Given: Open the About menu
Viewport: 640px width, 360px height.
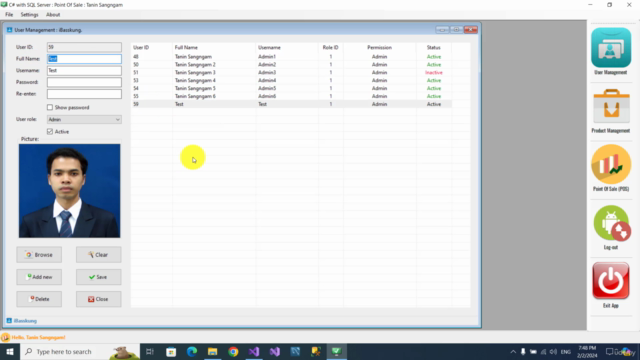Looking at the screenshot, I should pos(53,15).
